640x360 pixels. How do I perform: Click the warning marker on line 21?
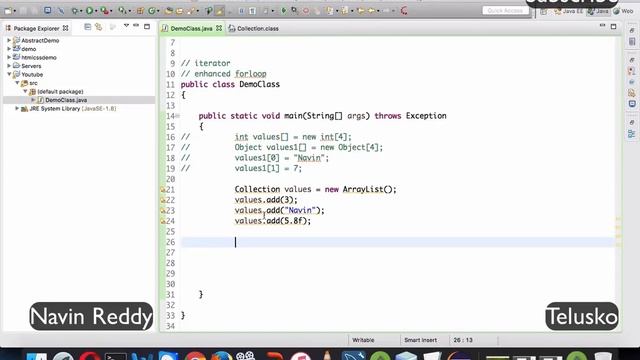pos(163,189)
